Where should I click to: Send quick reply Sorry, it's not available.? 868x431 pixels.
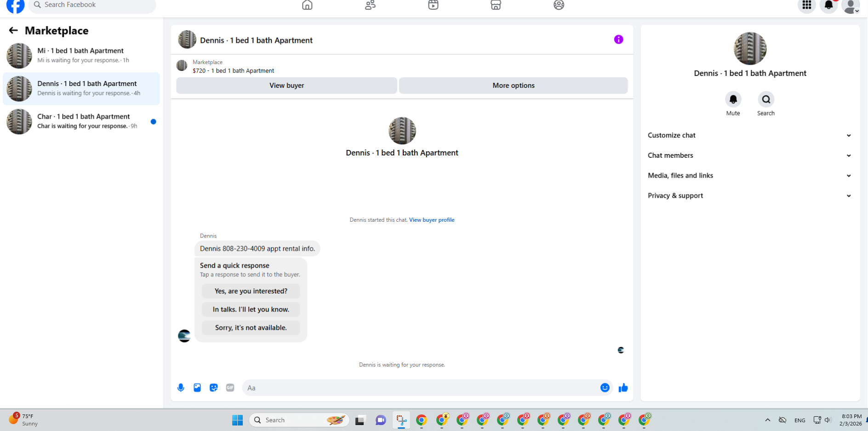coord(251,328)
